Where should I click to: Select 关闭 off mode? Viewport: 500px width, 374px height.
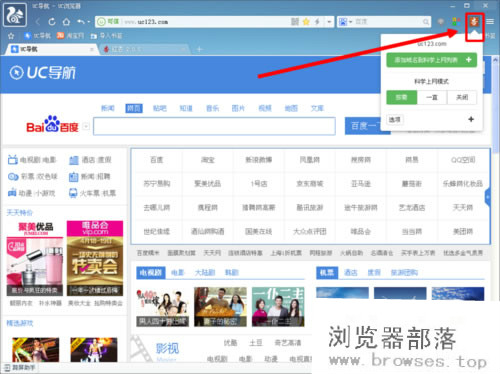coord(462,97)
